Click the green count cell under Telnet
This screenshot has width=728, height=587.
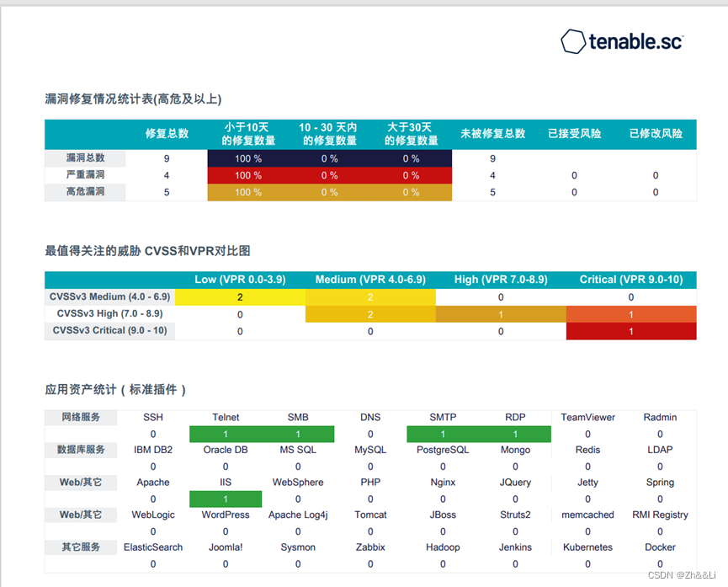226,434
